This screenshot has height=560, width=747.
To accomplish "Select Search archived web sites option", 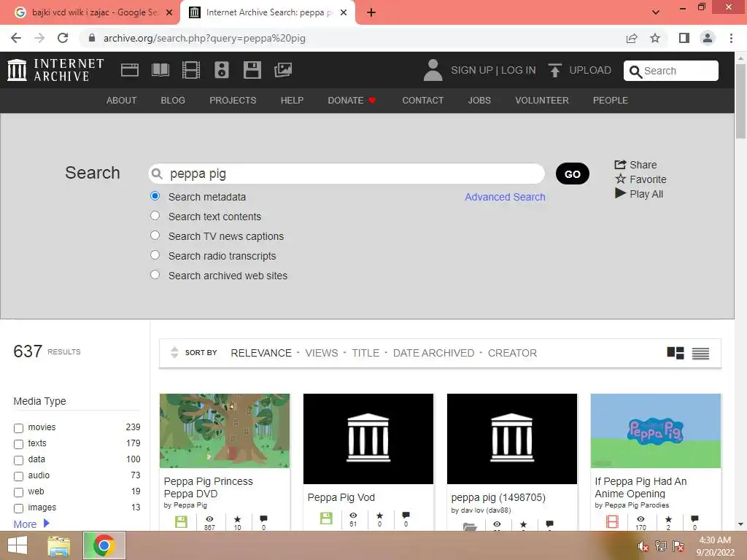I will (155, 275).
